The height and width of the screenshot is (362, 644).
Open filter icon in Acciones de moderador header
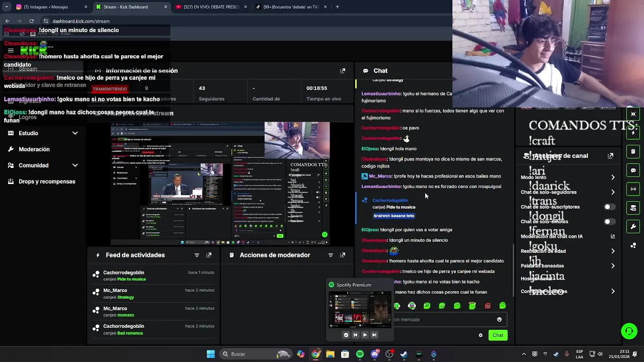(x=331, y=255)
